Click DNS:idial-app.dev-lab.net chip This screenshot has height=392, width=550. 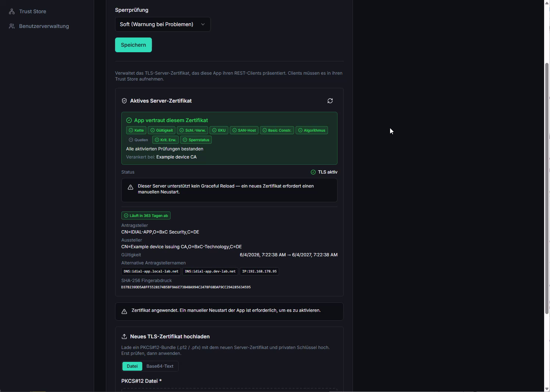[x=210, y=271]
